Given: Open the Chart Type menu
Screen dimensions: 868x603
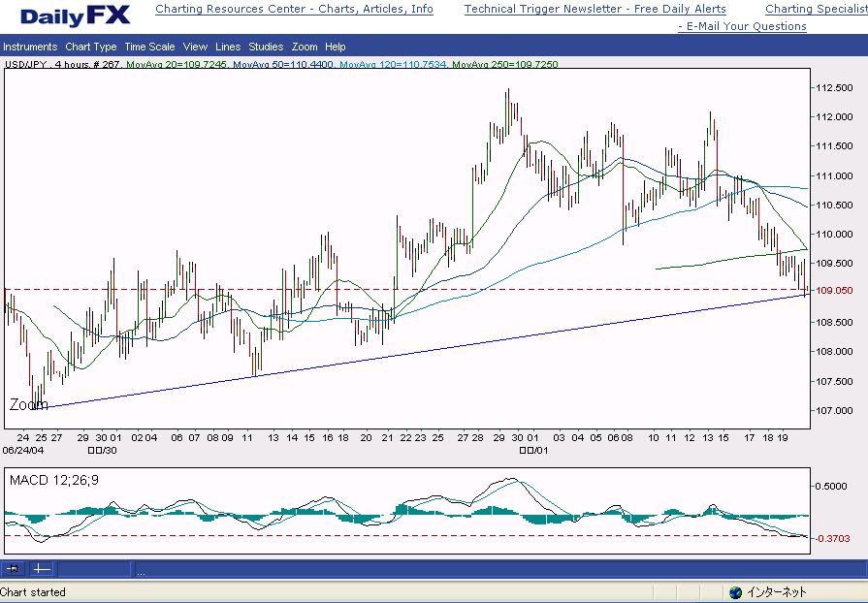Looking at the screenshot, I should coord(91,47).
